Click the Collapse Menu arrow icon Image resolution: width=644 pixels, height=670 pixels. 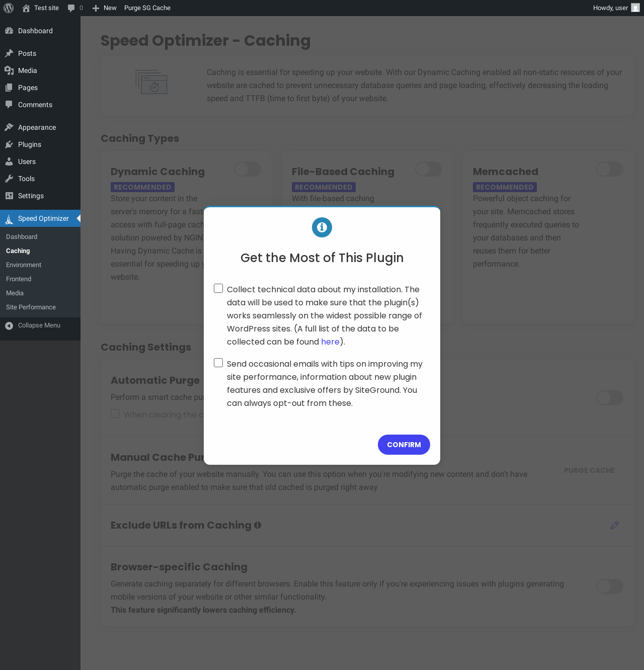[9, 326]
